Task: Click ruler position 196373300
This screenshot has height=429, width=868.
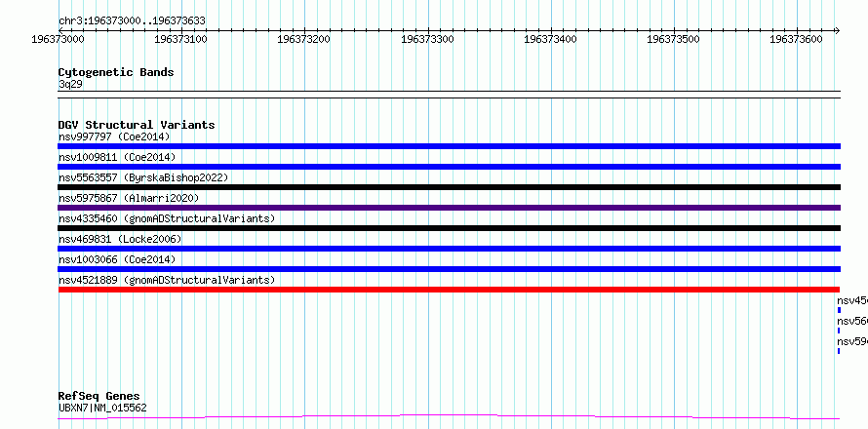Action: pyautogui.click(x=427, y=39)
